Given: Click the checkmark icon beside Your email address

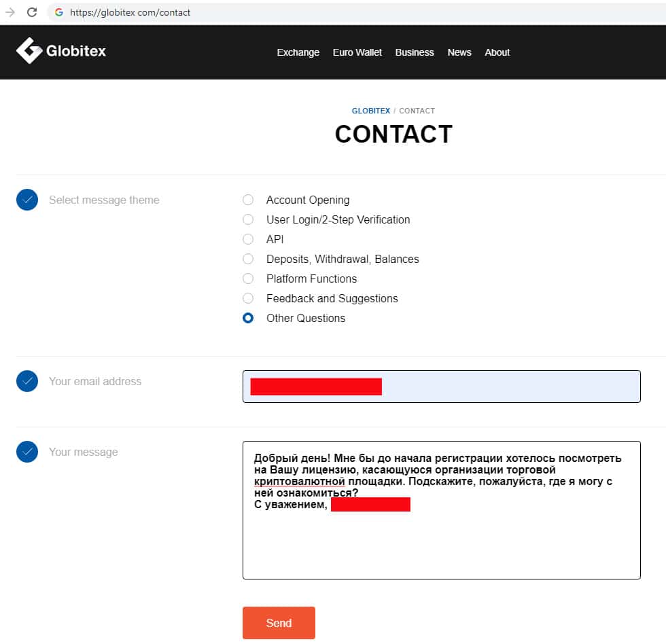Looking at the screenshot, I should click(27, 381).
